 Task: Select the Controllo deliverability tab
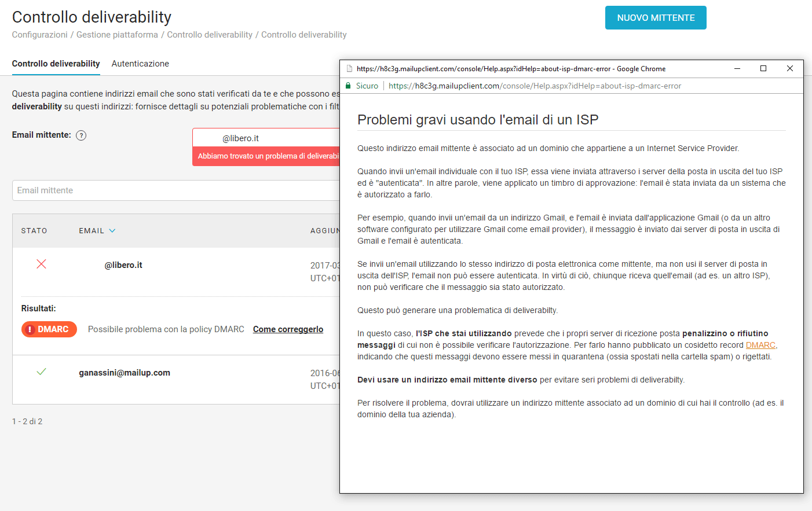click(56, 64)
